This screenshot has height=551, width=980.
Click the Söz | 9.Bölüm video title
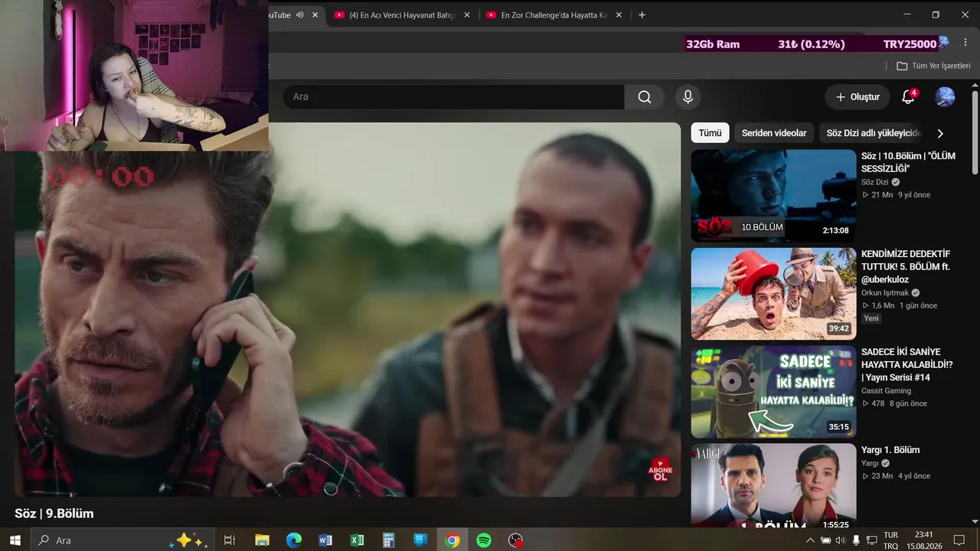[54, 514]
